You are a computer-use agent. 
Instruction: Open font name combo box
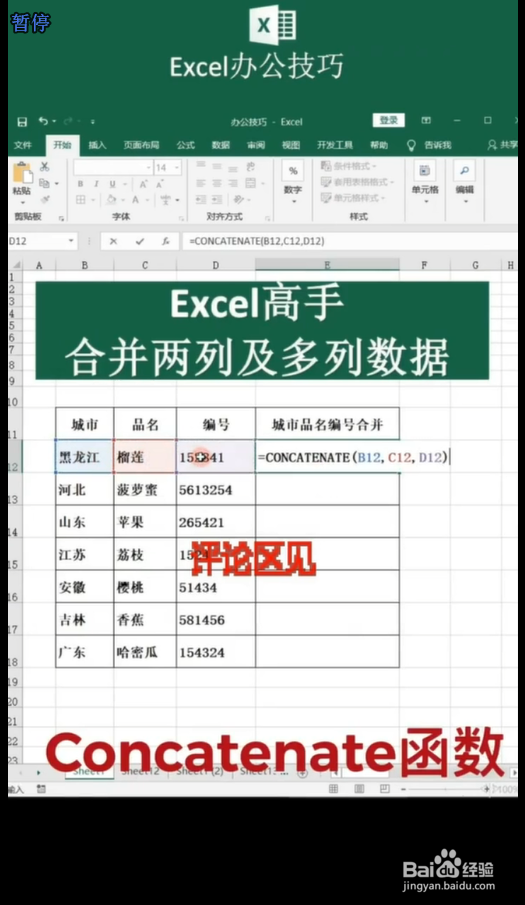click(x=113, y=167)
